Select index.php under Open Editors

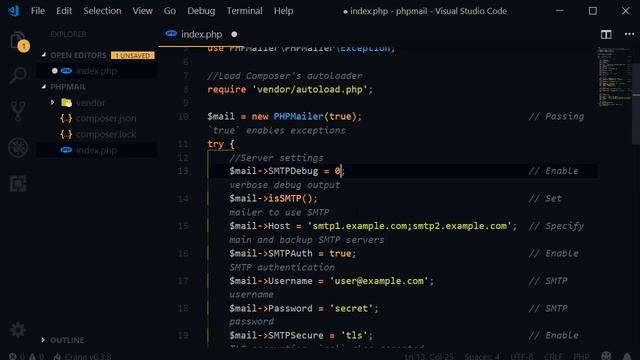[97, 71]
